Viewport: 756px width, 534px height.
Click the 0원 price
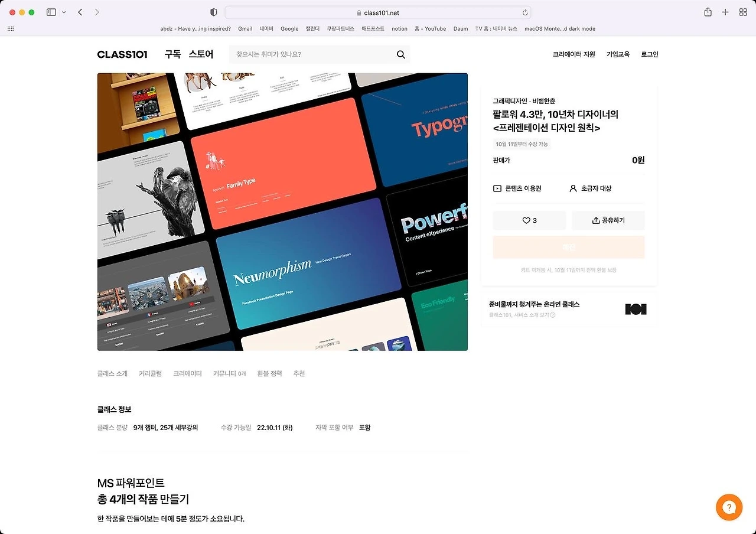(x=638, y=160)
